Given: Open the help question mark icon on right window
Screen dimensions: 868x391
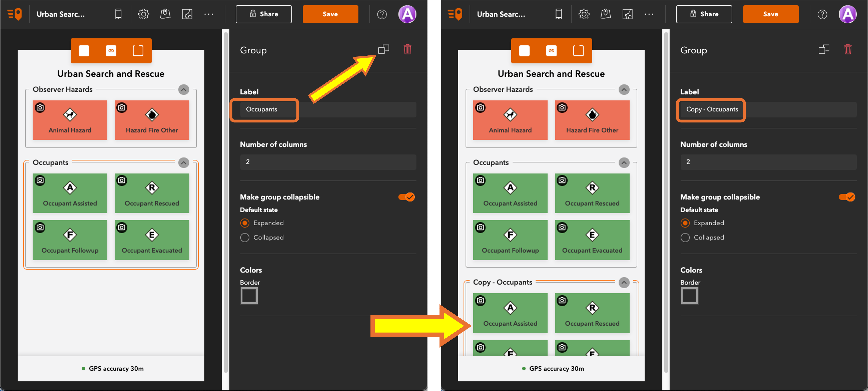Looking at the screenshot, I should pos(822,14).
